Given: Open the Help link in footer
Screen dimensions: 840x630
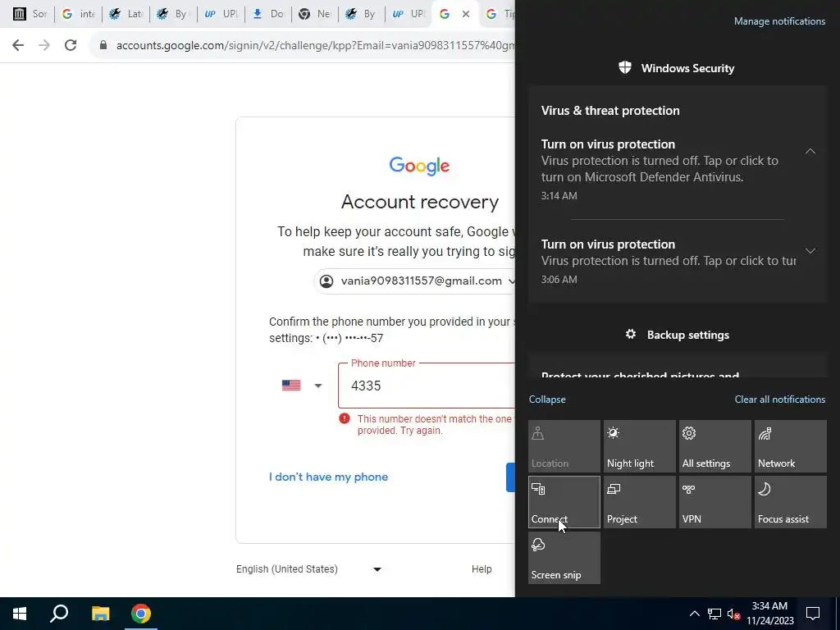Looking at the screenshot, I should (x=482, y=569).
